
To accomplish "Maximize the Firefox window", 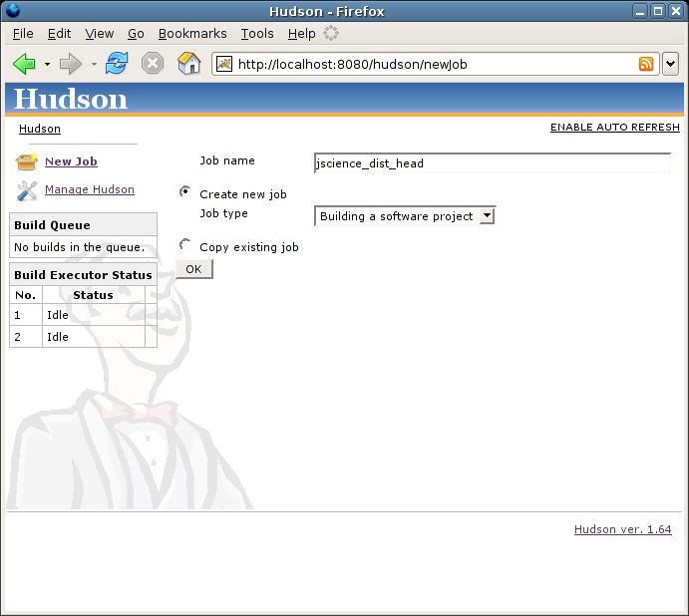I will tap(658, 11).
